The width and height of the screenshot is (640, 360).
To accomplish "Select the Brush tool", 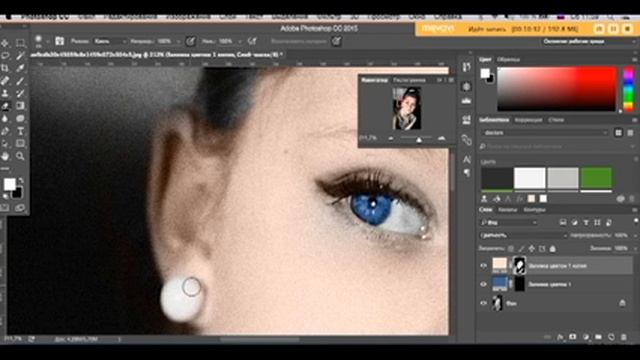I will pyautogui.click(x=20, y=81).
